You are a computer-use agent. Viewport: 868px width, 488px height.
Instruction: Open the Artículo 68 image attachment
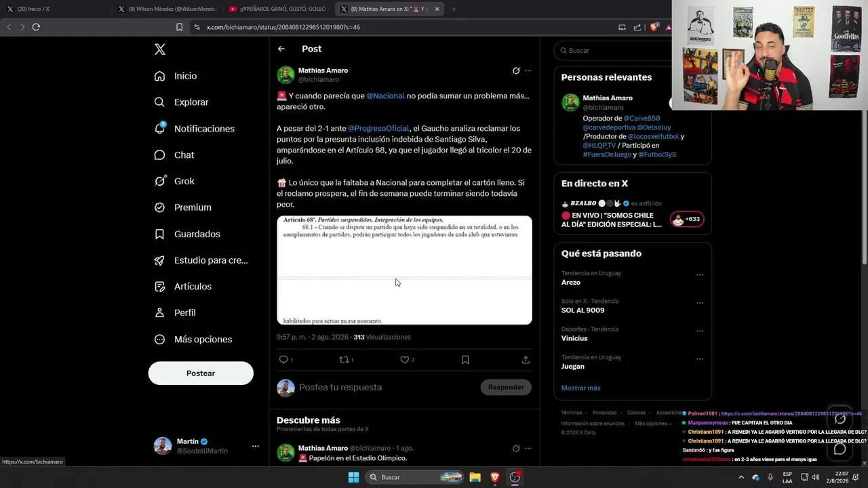[404, 270]
